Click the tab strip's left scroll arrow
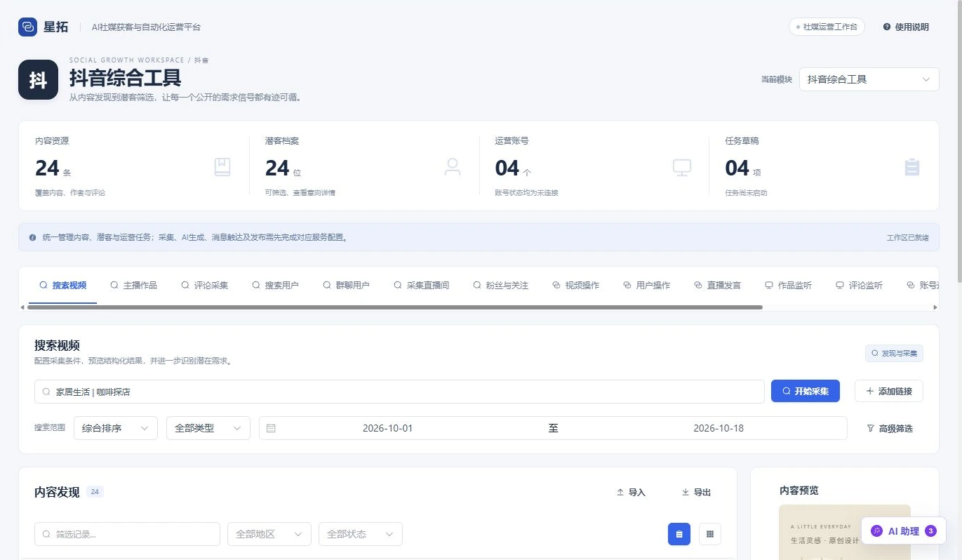The width and height of the screenshot is (962, 560). (22, 307)
